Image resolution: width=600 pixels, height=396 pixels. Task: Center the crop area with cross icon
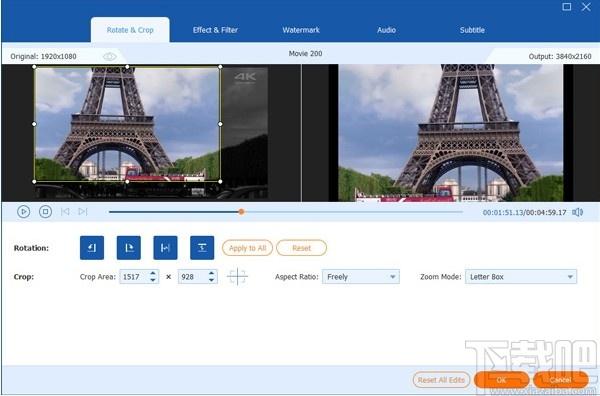click(x=237, y=277)
